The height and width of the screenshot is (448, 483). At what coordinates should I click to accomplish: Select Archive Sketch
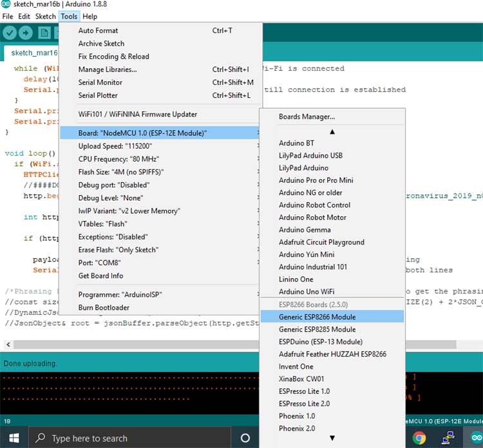click(x=160, y=43)
